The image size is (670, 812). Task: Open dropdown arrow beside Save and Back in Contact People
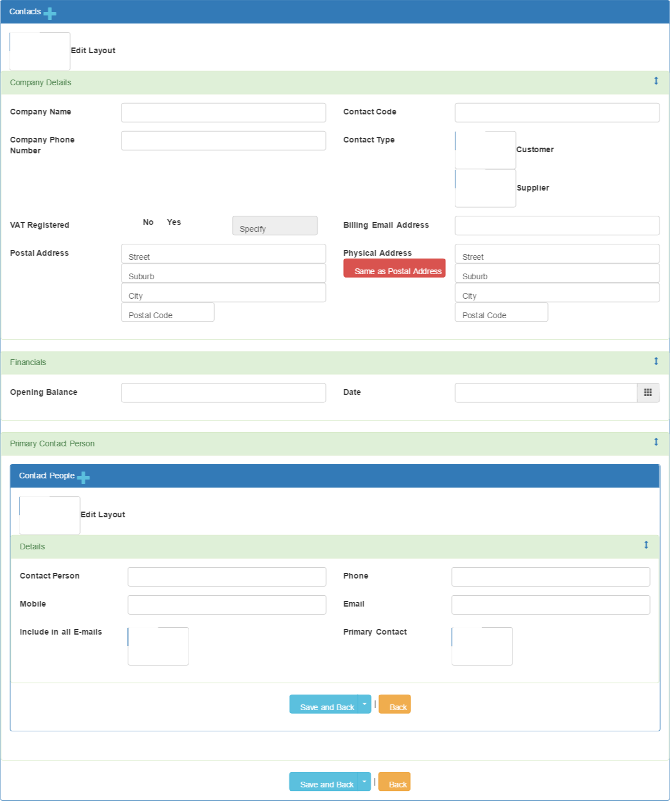pyautogui.click(x=364, y=704)
